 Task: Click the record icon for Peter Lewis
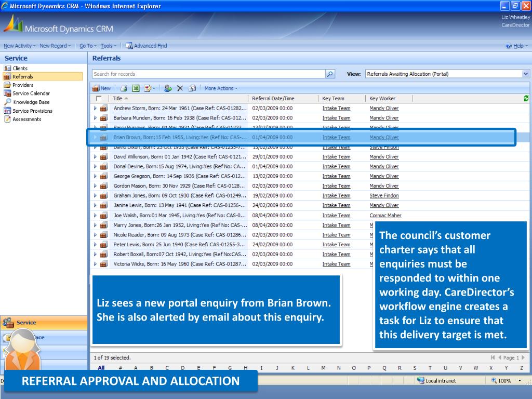coord(104,245)
